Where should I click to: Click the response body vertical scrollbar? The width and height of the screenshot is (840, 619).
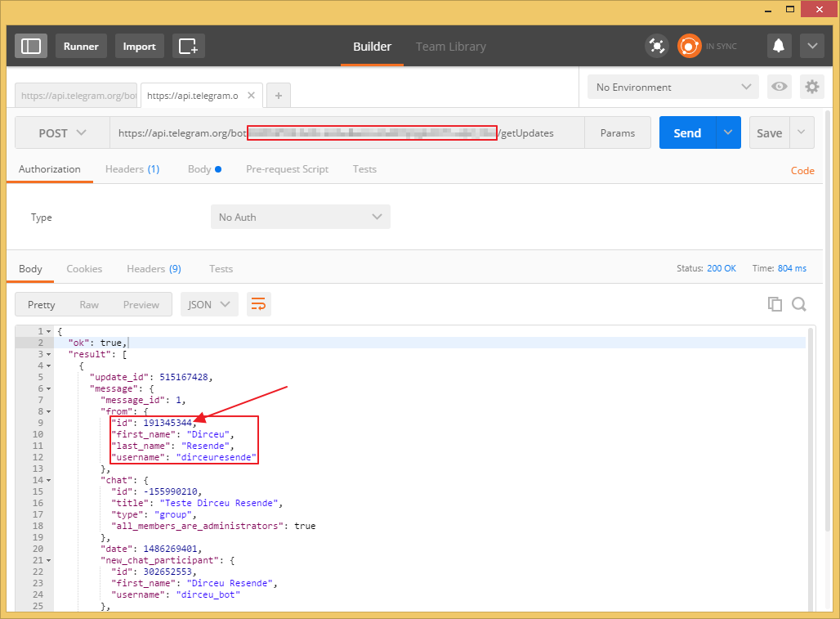[811, 468]
